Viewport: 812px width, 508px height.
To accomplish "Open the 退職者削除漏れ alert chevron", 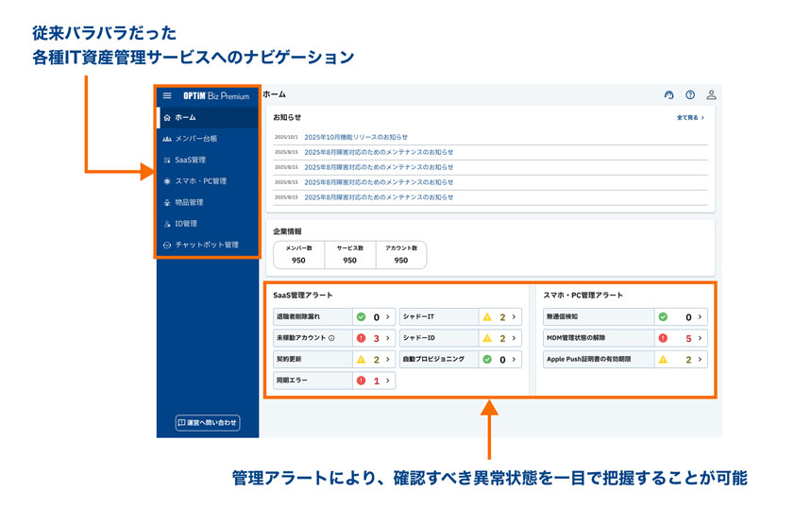I will point(387,317).
